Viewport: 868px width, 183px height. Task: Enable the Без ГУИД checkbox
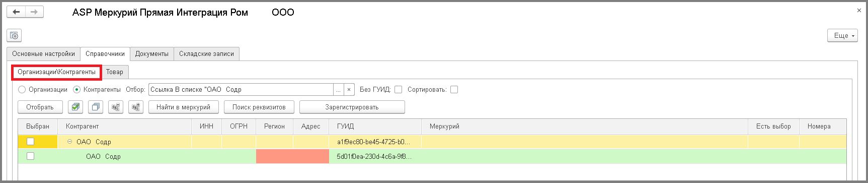click(399, 90)
